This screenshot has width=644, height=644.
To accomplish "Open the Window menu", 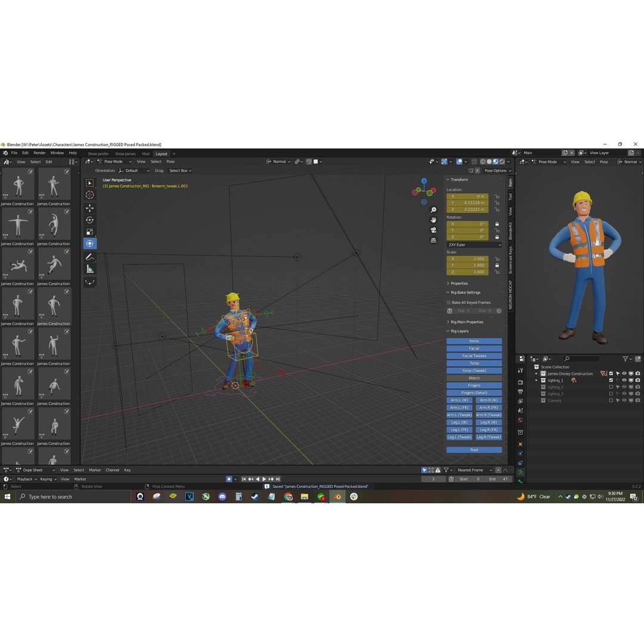I will pos(57,153).
